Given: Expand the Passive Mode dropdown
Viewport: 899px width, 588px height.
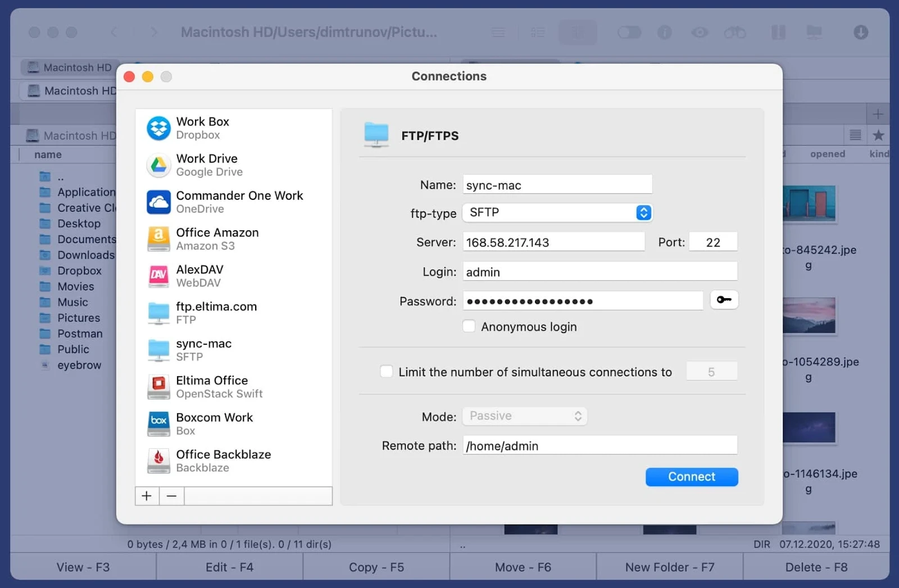Looking at the screenshot, I should [524, 416].
